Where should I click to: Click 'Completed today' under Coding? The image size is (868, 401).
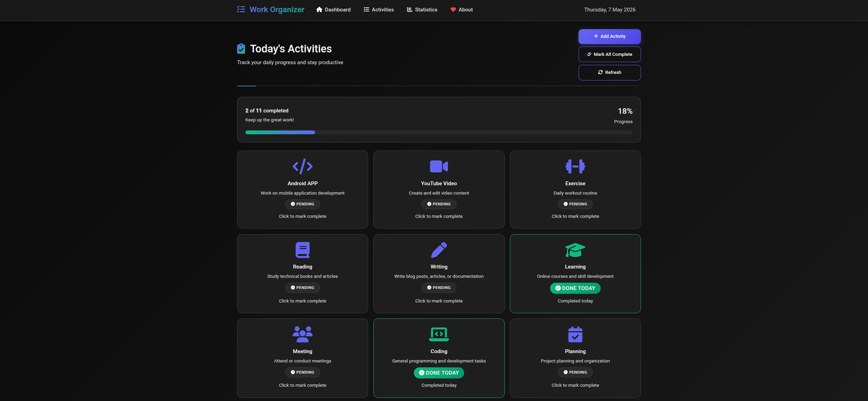tap(439, 385)
